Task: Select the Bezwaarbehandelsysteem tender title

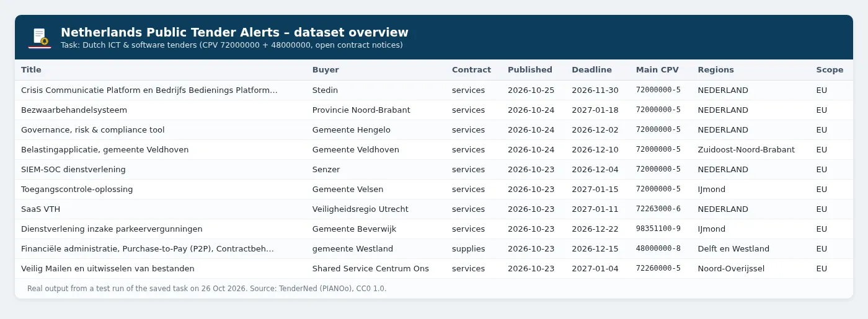Action: [x=74, y=110]
